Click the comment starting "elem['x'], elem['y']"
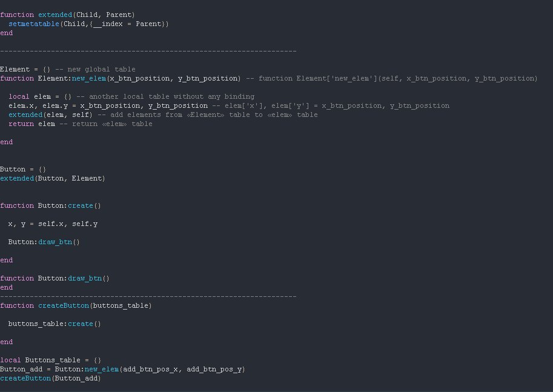 pos(331,106)
